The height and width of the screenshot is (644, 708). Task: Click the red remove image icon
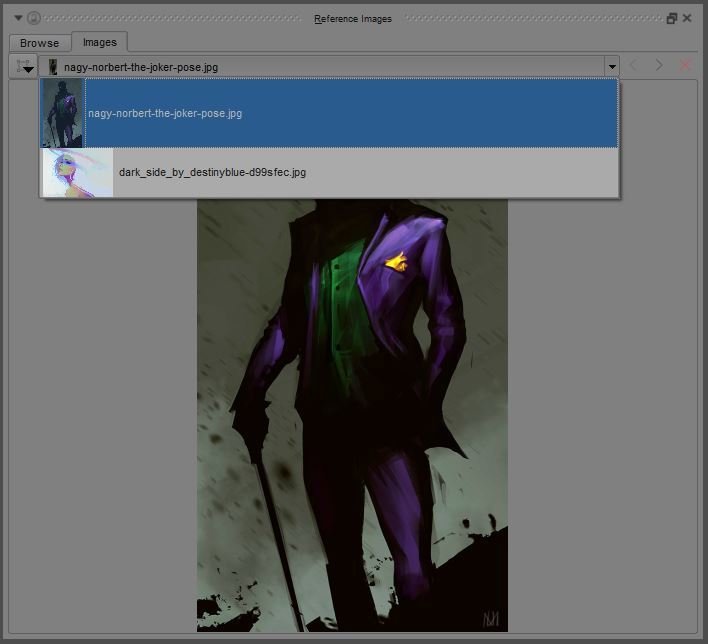685,65
